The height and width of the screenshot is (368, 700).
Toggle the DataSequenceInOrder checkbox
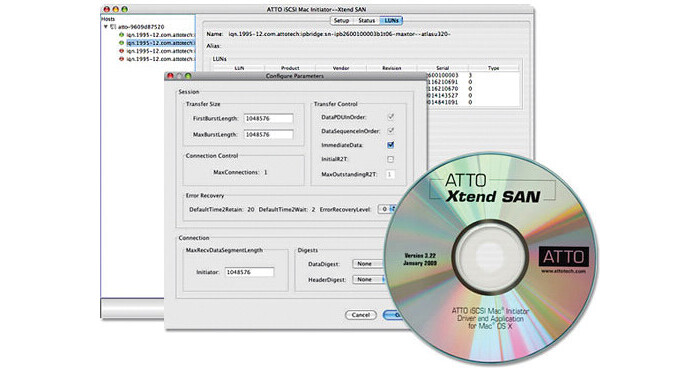(391, 131)
